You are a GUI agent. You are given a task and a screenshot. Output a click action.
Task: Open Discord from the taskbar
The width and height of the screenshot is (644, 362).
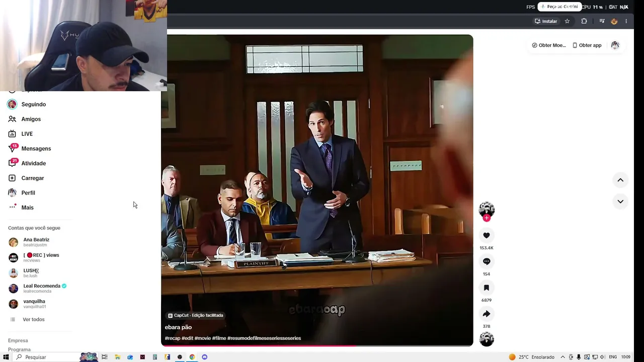[204, 357]
